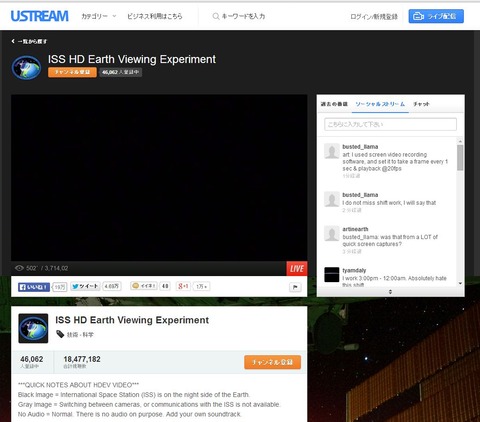Open tyamdaly username in stream
The image size is (480, 422).
tap(354, 270)
